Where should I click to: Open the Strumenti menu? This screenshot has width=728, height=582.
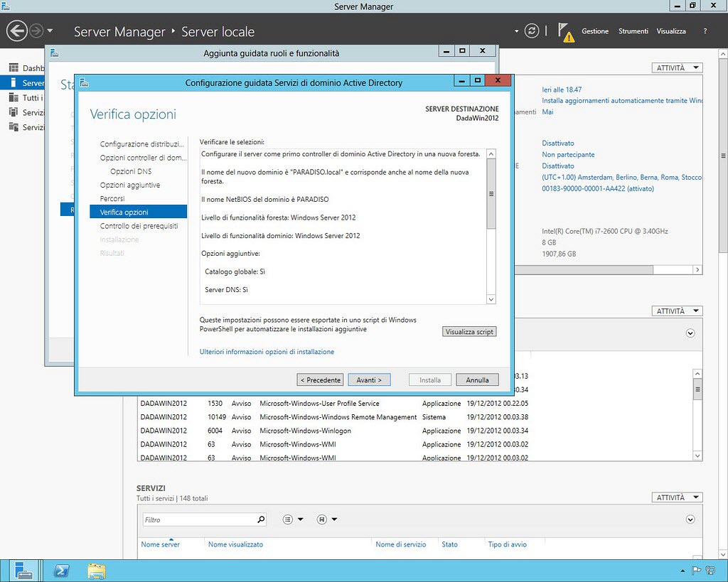pyautogui.click(x=633, y=31)
